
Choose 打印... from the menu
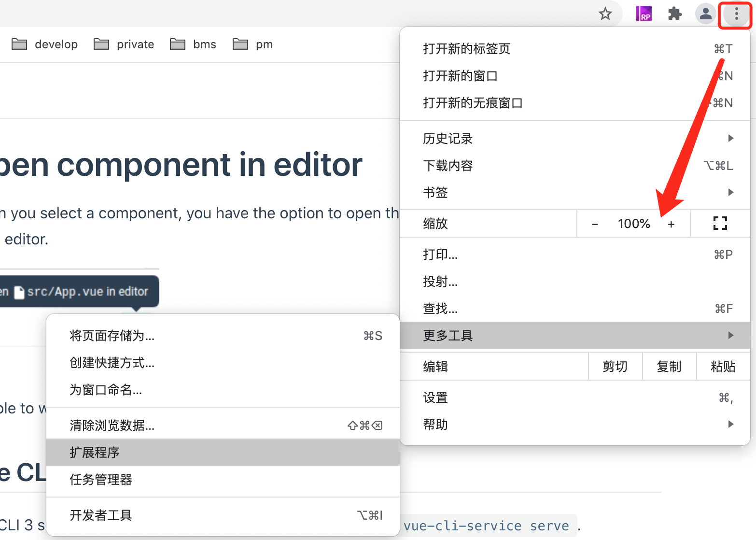click(x=575, y=255)
